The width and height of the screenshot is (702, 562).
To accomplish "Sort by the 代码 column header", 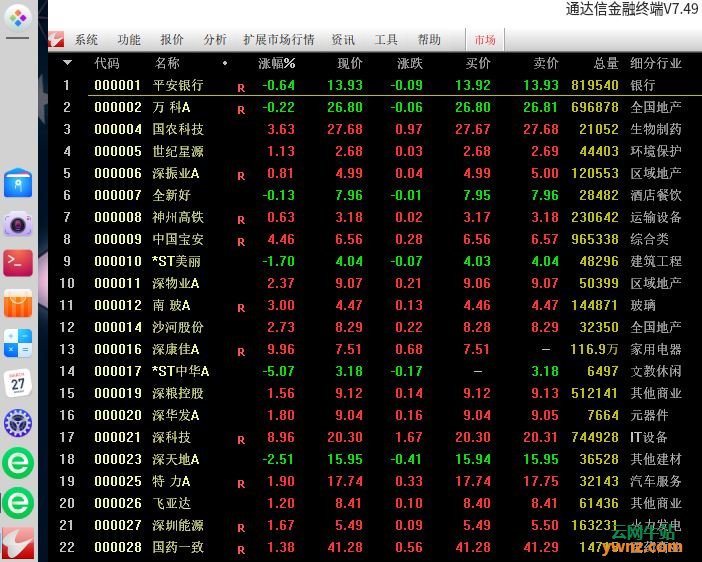I will [107, 63].
